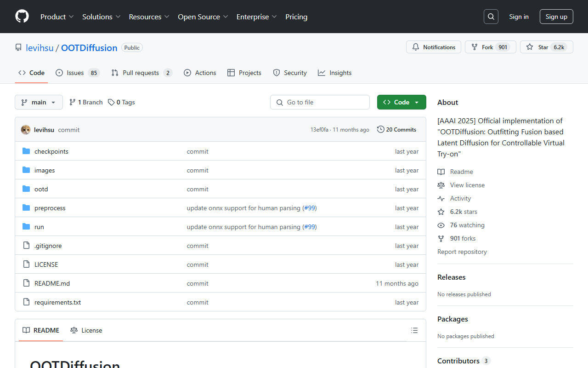
Task: Star the repository with Star button
Action: [x=547, y=47]
